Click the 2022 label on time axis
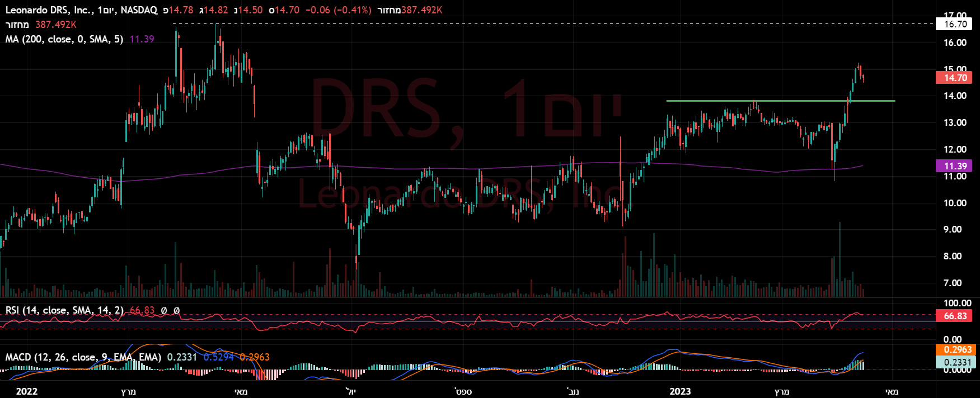Screen dimensions: 980x398 [27, 391]
